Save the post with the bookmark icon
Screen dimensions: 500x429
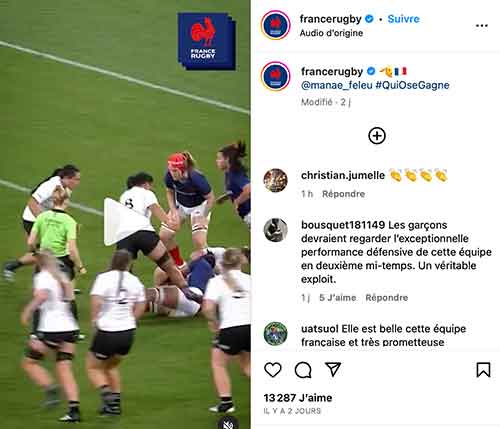(x=483, y=370)
